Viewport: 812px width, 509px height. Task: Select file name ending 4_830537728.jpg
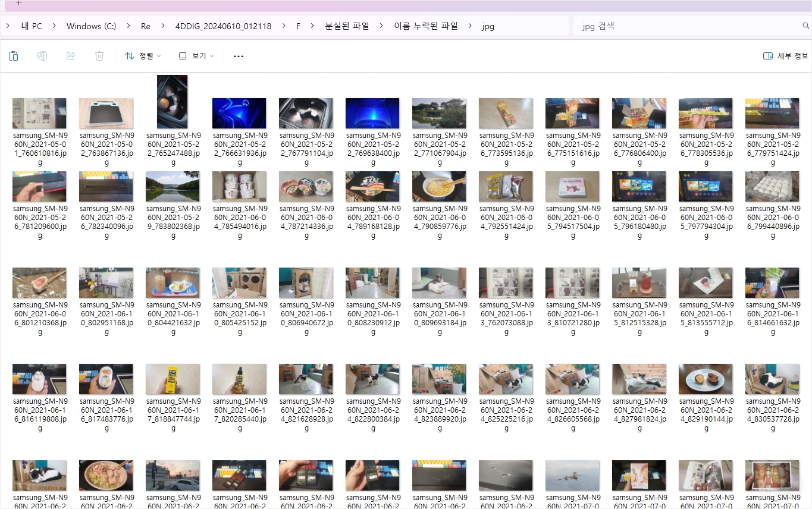tap(773, 414)
